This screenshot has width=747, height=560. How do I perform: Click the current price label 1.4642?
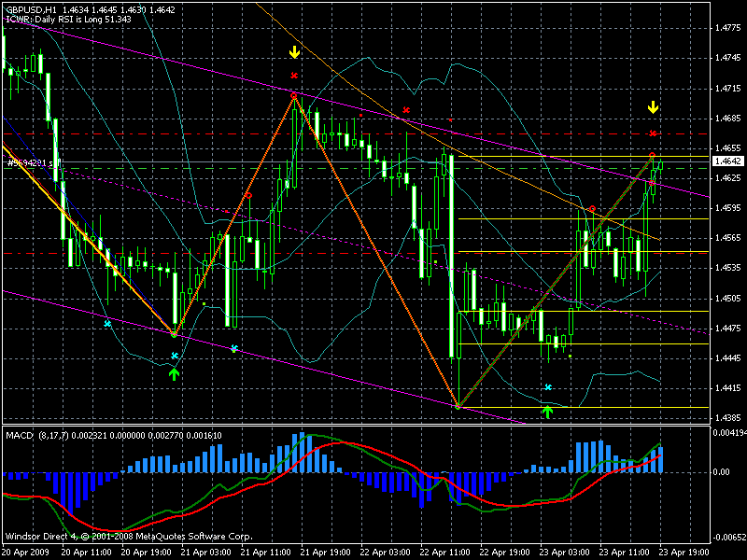726,161
